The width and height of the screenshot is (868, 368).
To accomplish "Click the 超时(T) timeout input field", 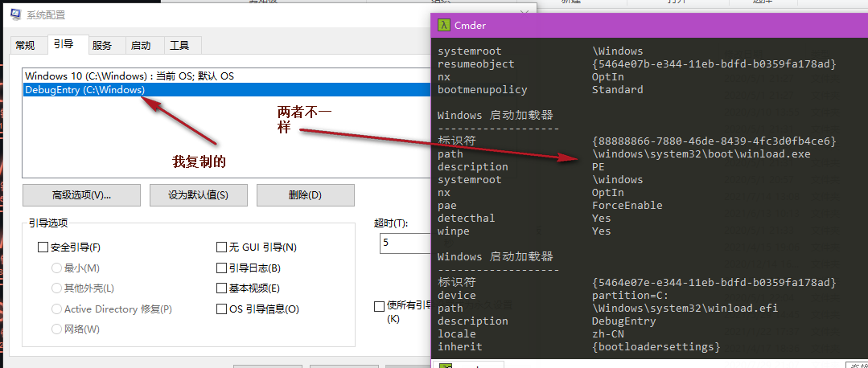I will [x=405, y=243].
